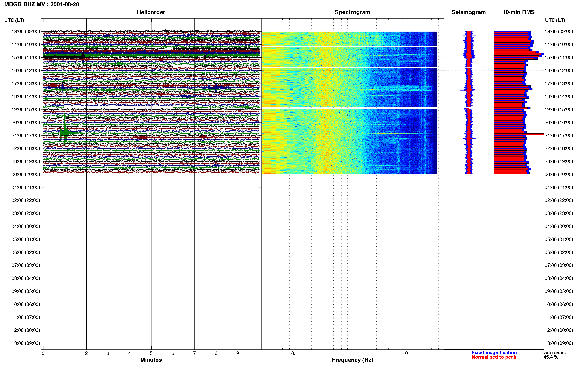Click the white data gap band near 19:00 in spectrogram
Viewport: 588px width, 368px height.
(x=349, y=108)
